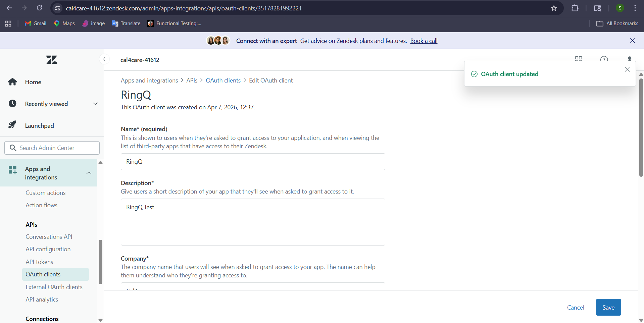This screenshot has width=644, height=323.
Task: Click the sidebar scroll-down arrow
Action: [x=100, y=320]
